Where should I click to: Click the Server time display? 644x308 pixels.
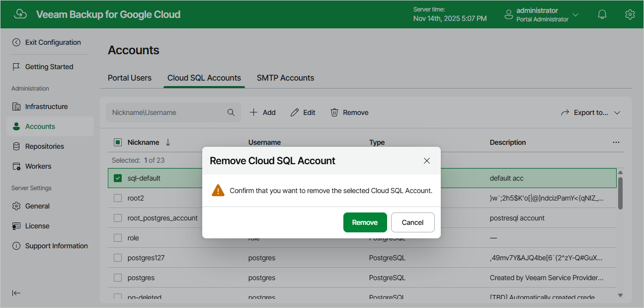point(450,14)
